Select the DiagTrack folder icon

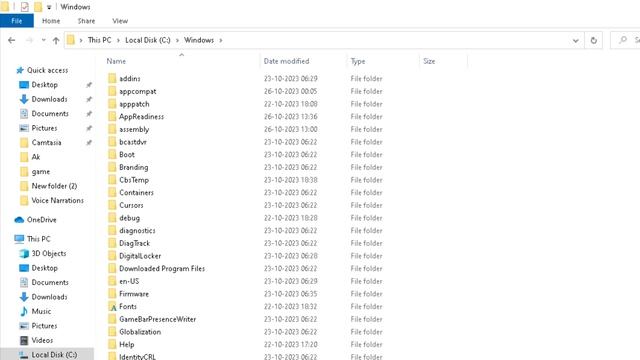coord(112,243)
